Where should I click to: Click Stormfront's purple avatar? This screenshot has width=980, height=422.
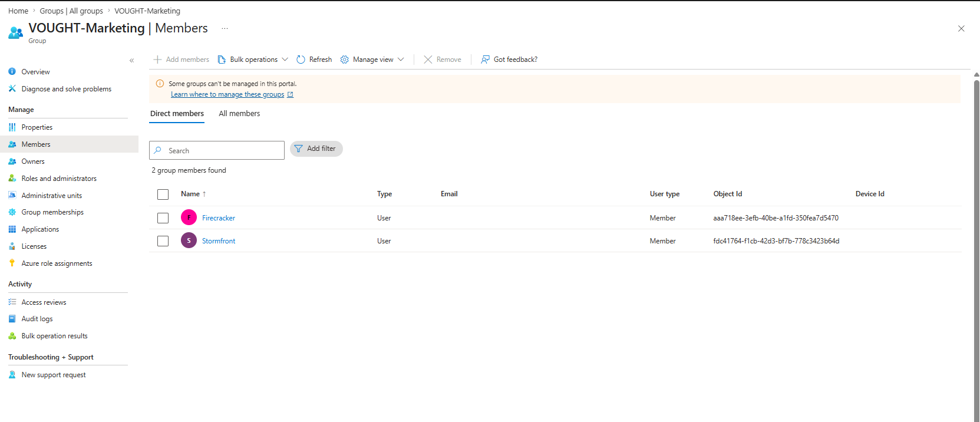(189, 240)
